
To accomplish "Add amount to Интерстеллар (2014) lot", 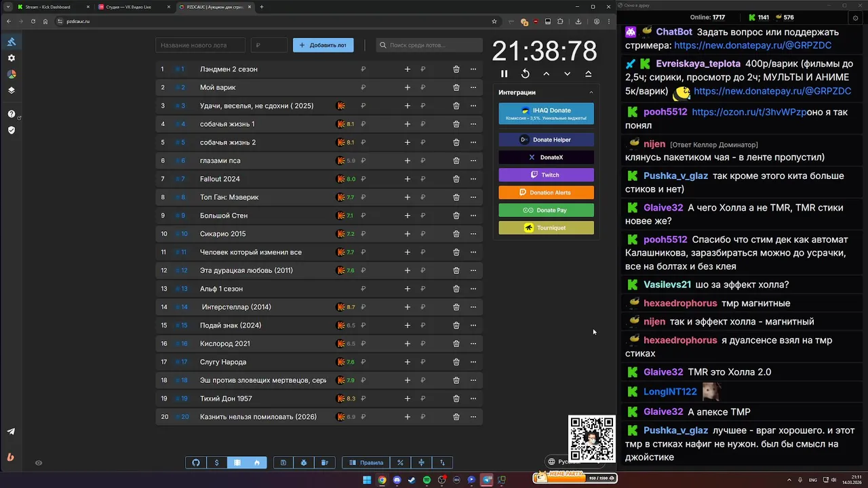I will [408, 307].
